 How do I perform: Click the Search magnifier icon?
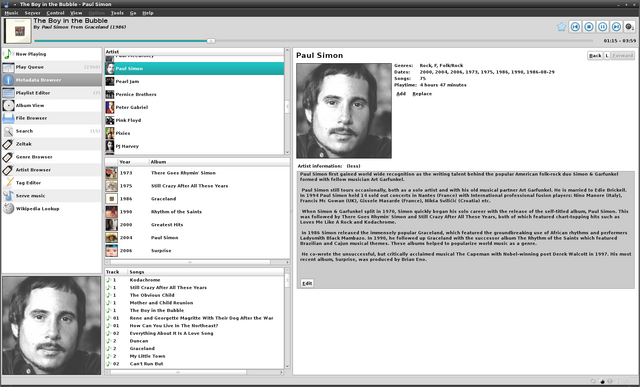point(8,131)
